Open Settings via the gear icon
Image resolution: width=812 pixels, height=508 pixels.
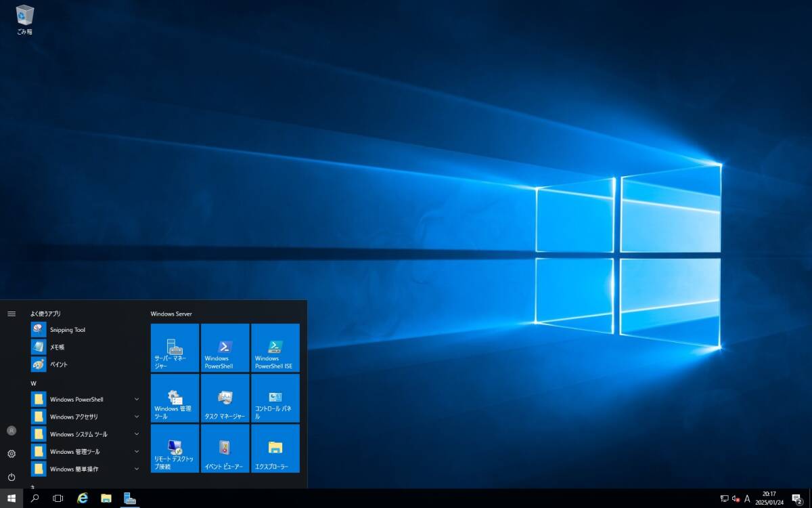12,454
